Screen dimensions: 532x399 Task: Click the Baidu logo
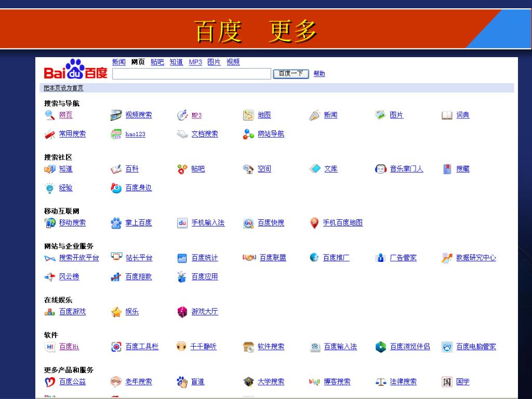[76, 69]
